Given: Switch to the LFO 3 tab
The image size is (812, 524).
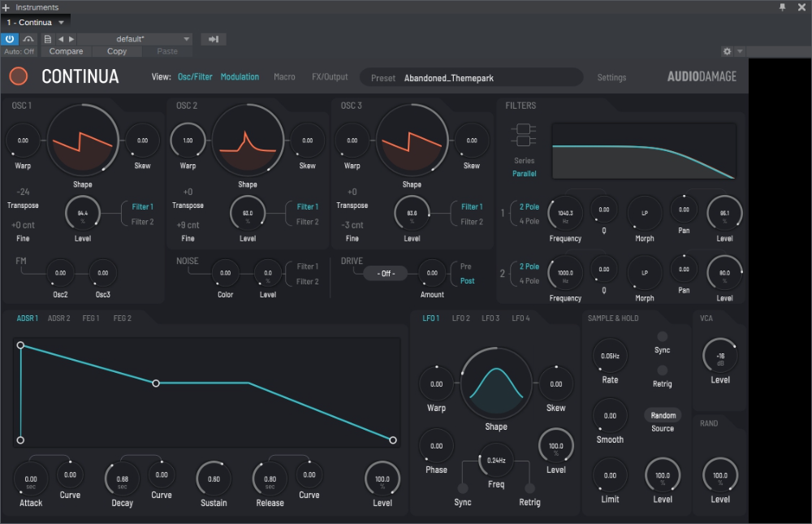Looking at the screenshot, I should pyautogui.click(x=490, y=318).
